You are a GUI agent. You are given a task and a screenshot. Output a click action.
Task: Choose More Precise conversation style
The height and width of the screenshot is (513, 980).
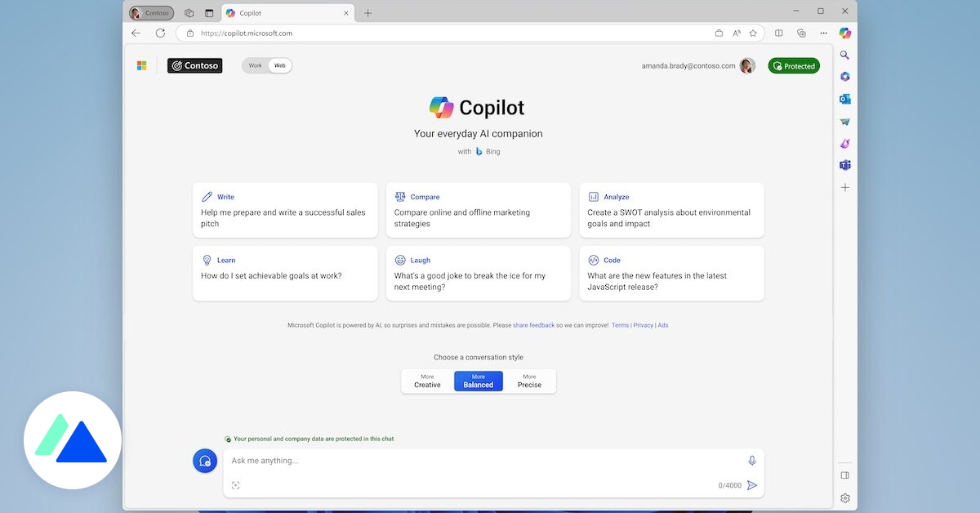(529, 381)
